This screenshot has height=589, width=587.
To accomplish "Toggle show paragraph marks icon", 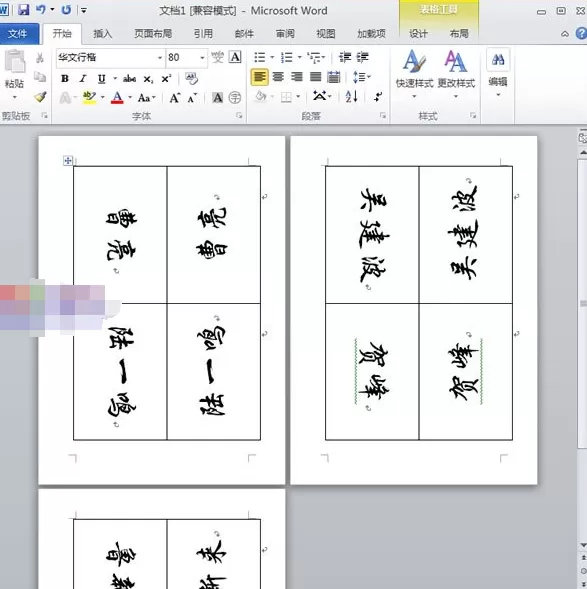I will click(378, 97).
